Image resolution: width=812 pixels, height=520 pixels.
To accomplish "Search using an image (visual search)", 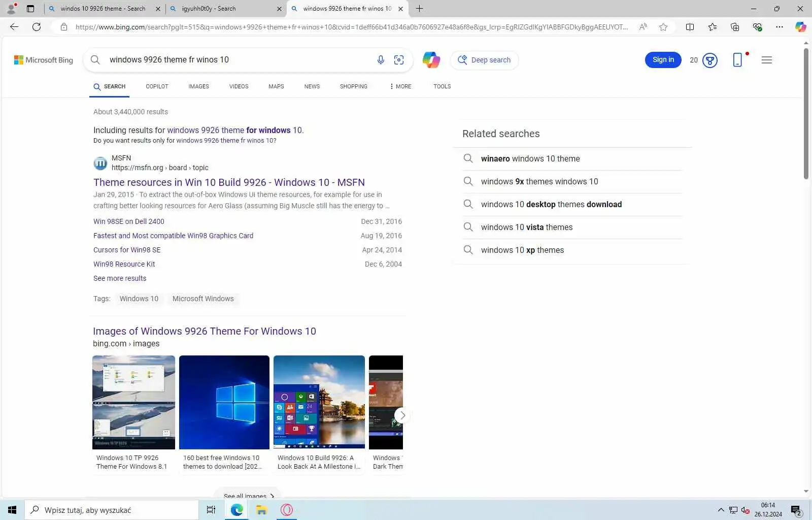I will point(399,60).
